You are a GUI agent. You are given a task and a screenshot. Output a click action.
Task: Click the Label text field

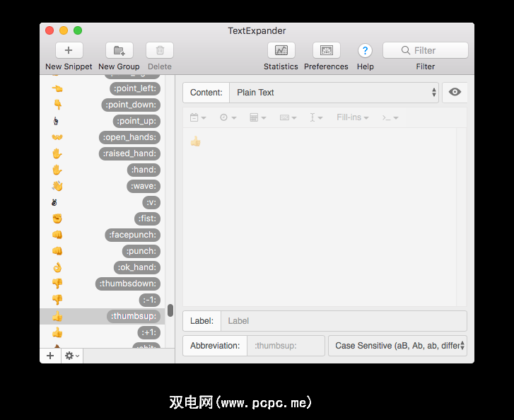(344, 321)
